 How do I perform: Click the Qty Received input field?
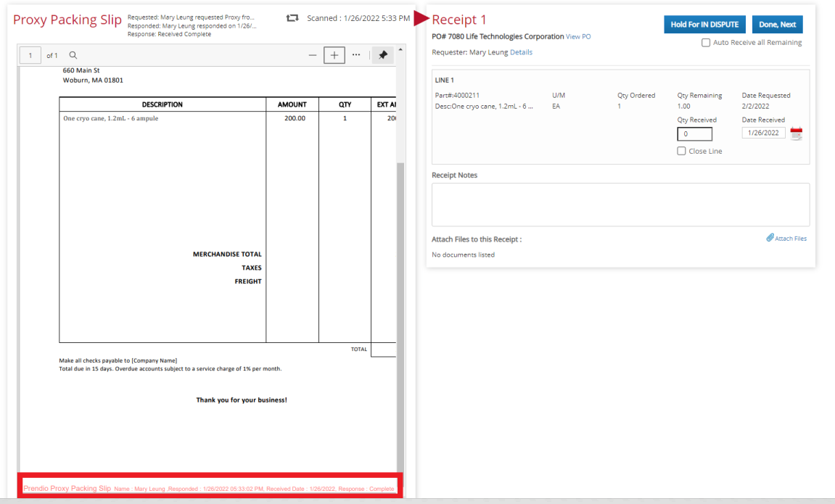pyautogui.click(x=694, y=133)
